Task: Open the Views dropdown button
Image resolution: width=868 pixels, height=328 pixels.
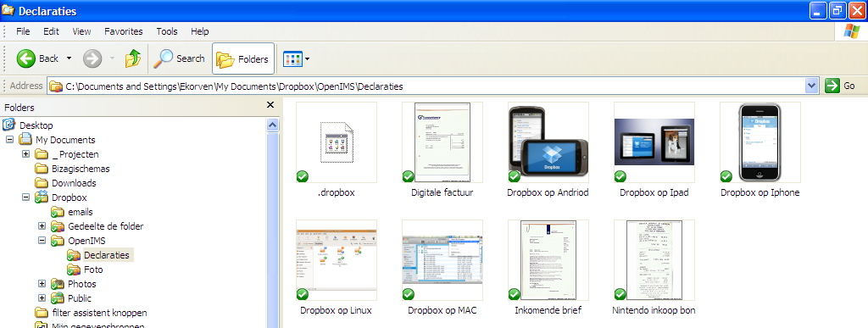Action: pos(297,58)
